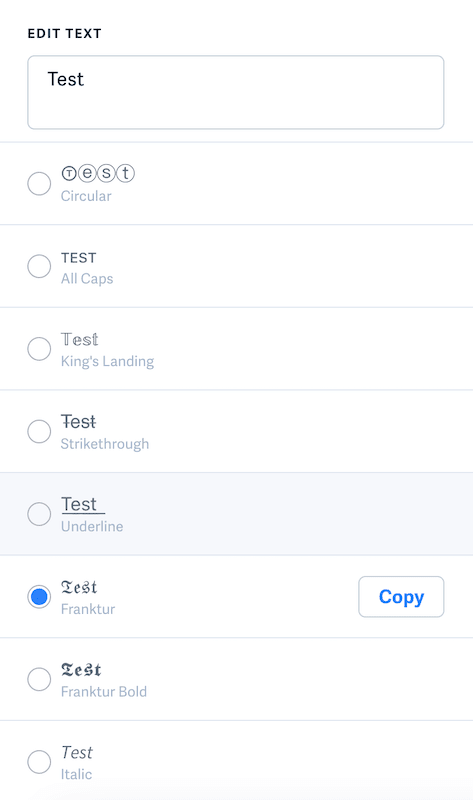Copy the Franktur styled text
Image resolution: width=473 pixels, height=800 pixels.
pyautogui.click(x=401, y=596)
